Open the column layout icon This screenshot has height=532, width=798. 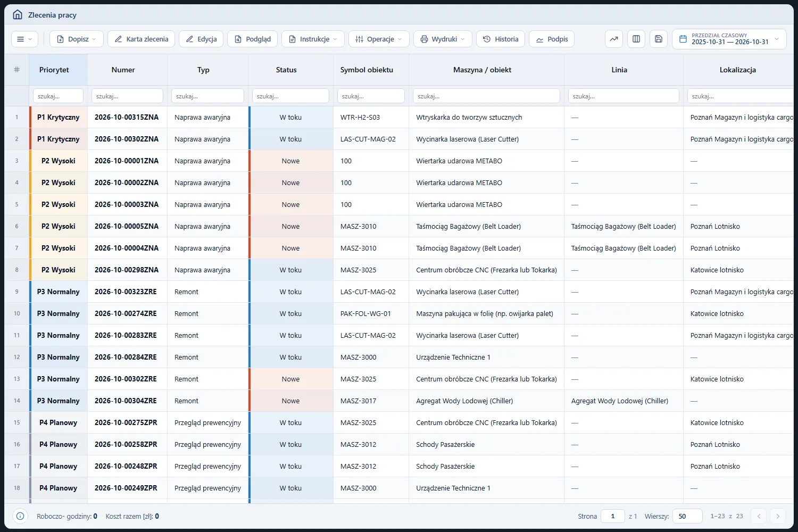click(636, 39)
